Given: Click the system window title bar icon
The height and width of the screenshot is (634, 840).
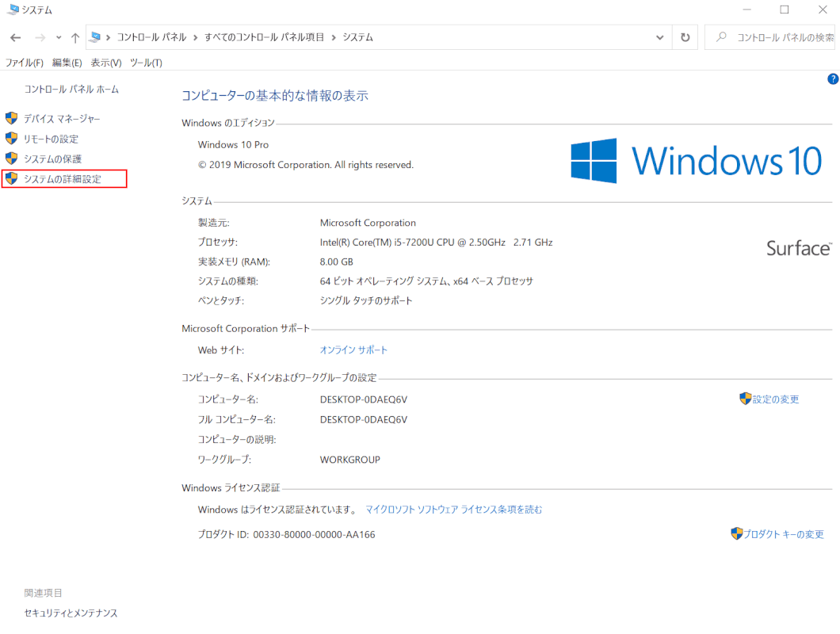Looking at the screenshot, I should click(13, 10).
